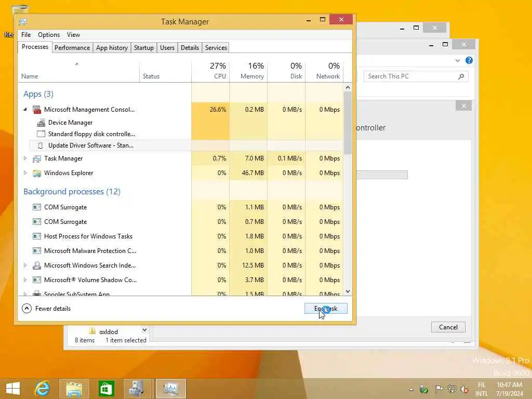The height and width of the screenshot is (399, 532).
Task: Click the Host Process for Windows Tasks icon
Action: point(37,236)
